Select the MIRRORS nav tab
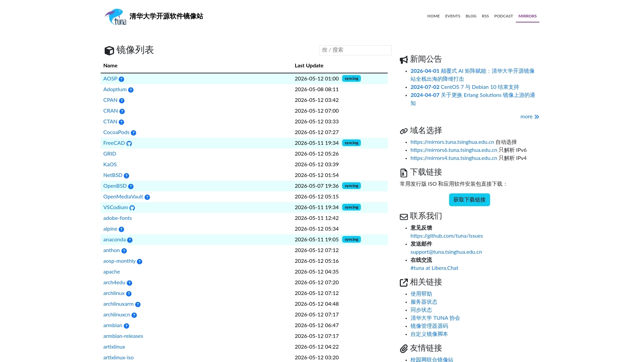 527,16
